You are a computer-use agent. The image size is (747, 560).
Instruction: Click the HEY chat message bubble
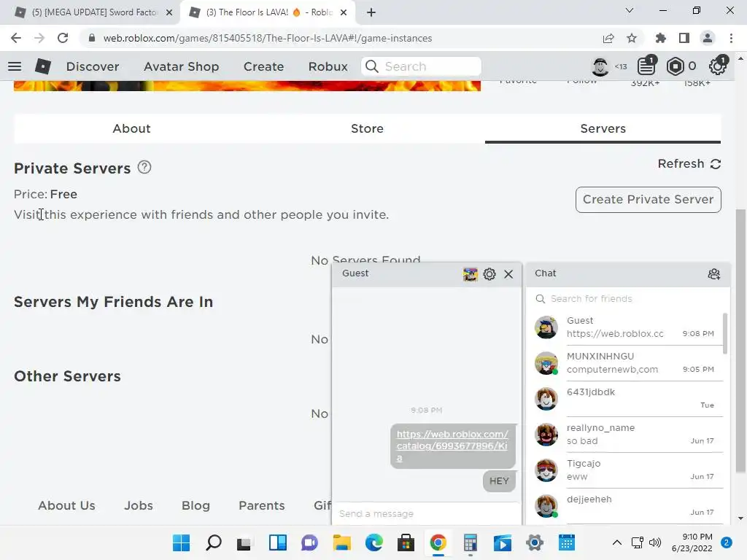[499, 481]
